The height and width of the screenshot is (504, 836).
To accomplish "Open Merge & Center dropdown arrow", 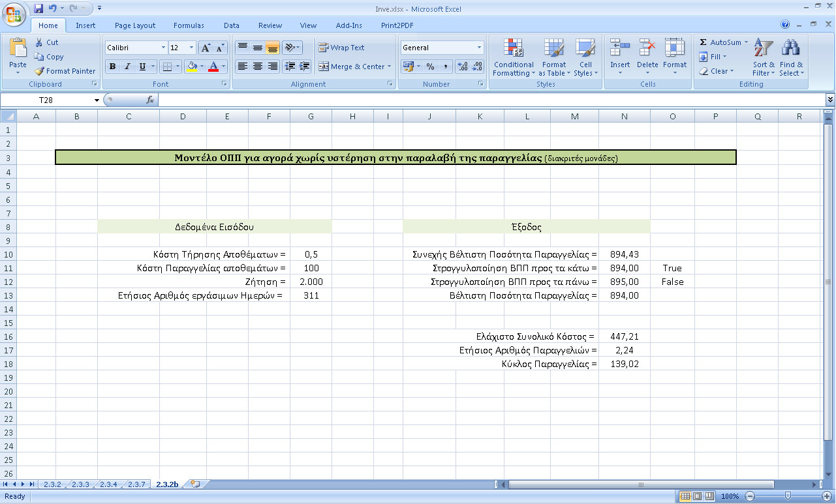I will click(389, 67).
